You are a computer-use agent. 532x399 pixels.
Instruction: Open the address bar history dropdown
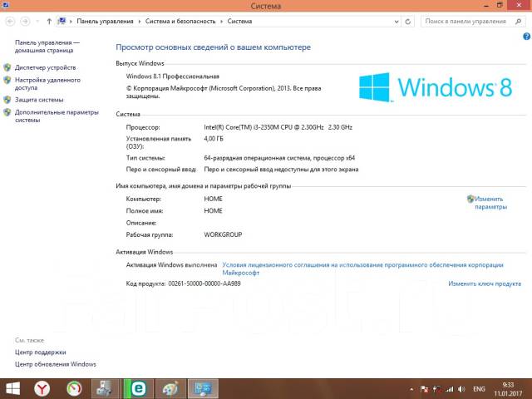tap(399, 21)
